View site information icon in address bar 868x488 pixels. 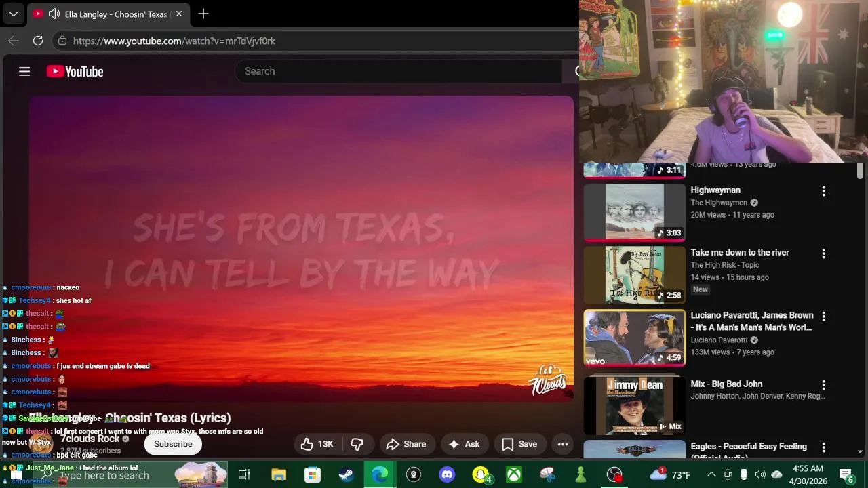tap(62, 41)
